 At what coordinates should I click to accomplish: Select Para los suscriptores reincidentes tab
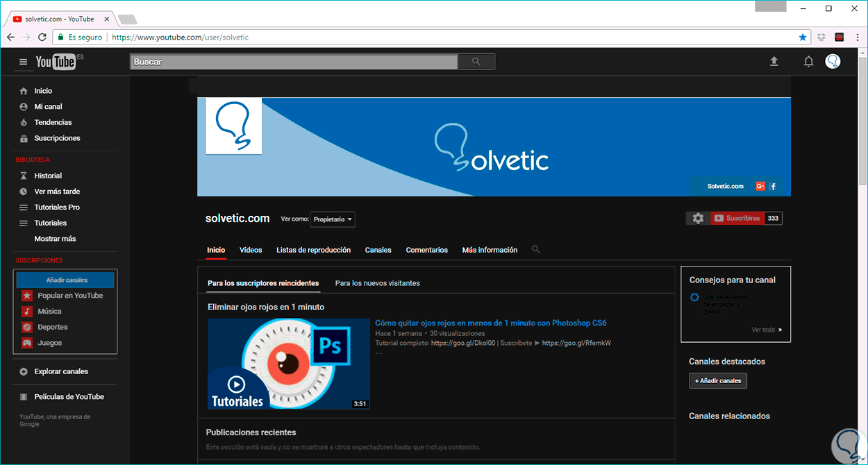point(263,283)
